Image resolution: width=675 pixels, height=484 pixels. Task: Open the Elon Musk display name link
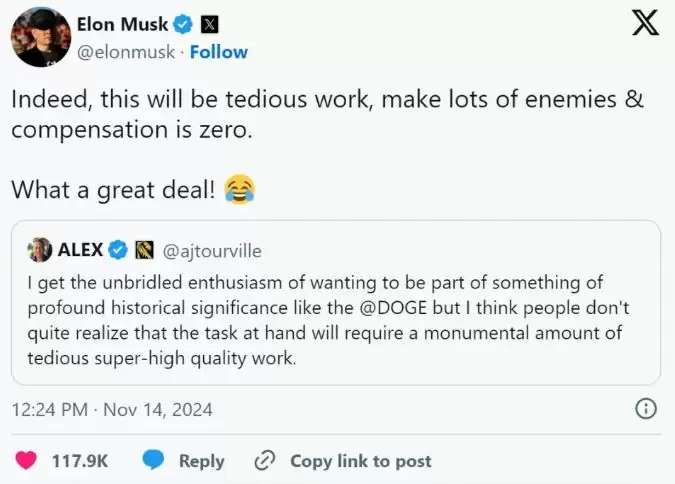tap(122, 23)
